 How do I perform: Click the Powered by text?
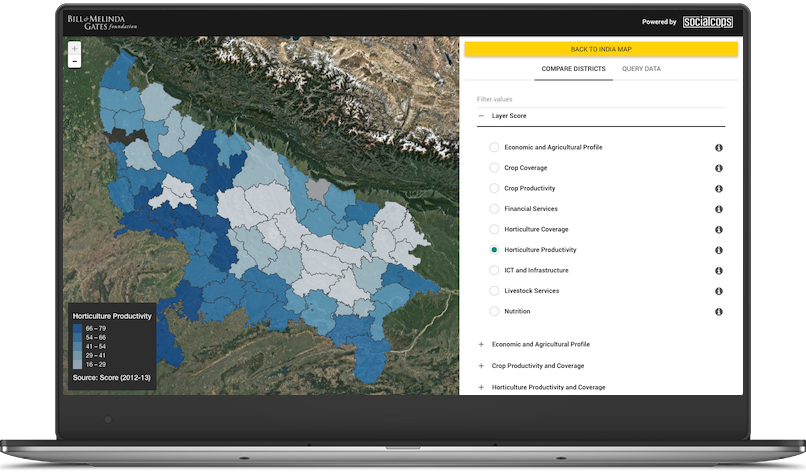(659, 22)
